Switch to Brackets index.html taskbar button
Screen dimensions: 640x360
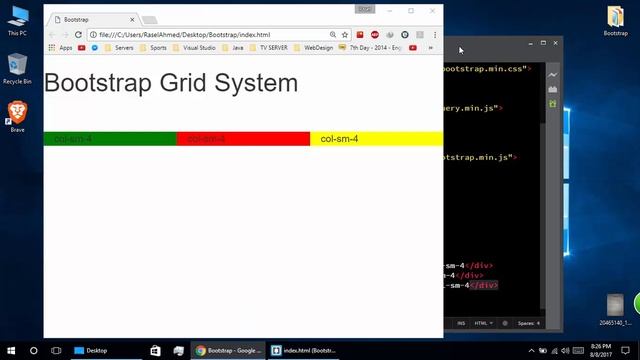[304, 351]
